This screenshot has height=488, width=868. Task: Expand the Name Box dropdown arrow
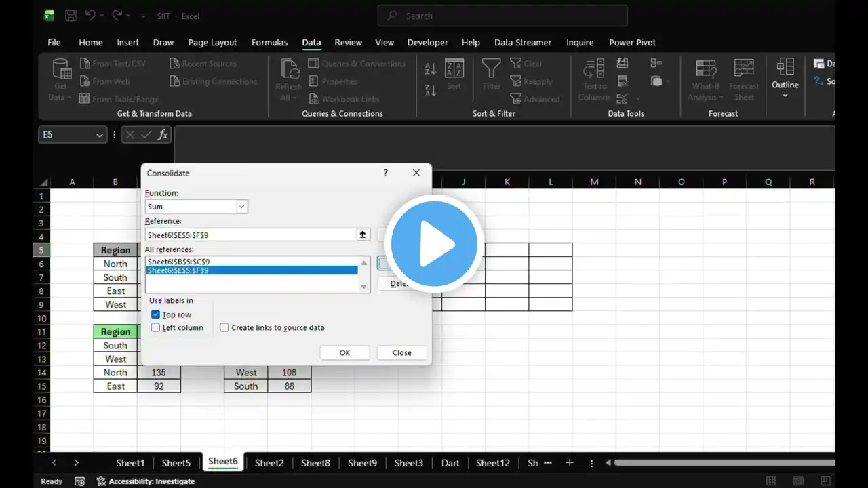point(100,135)
